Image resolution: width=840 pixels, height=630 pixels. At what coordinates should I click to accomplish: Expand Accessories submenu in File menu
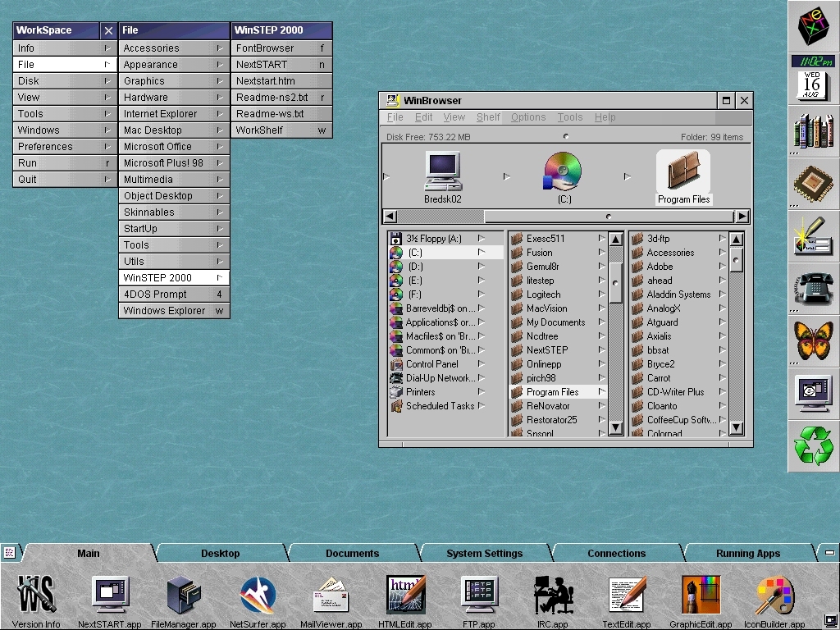174,48
